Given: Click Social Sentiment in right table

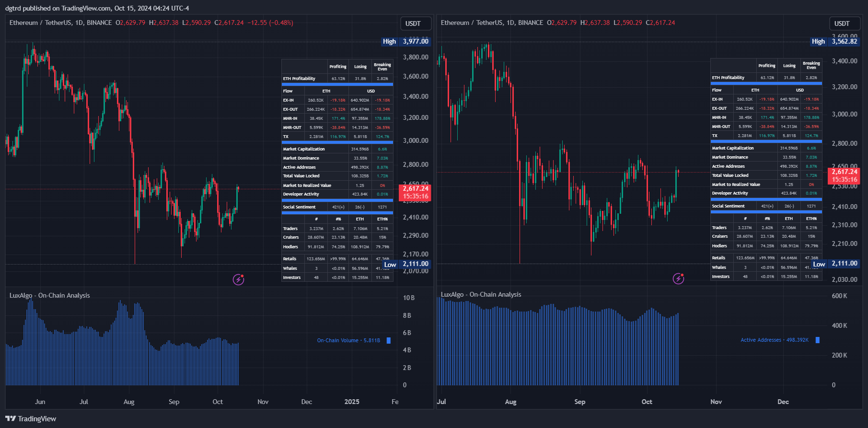Looking at the screenshot, I should click(x=729, y=206).
